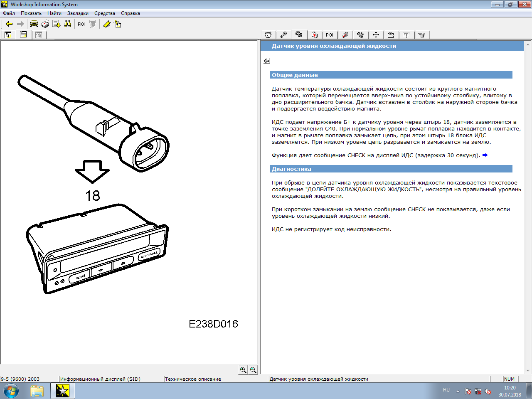Click the binoculars search icon

tap(68, 24)
